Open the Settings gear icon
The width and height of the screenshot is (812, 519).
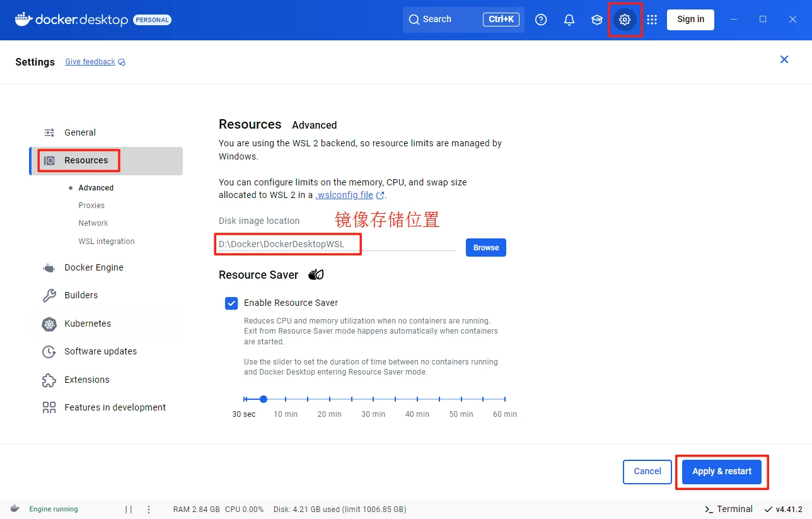625,20
